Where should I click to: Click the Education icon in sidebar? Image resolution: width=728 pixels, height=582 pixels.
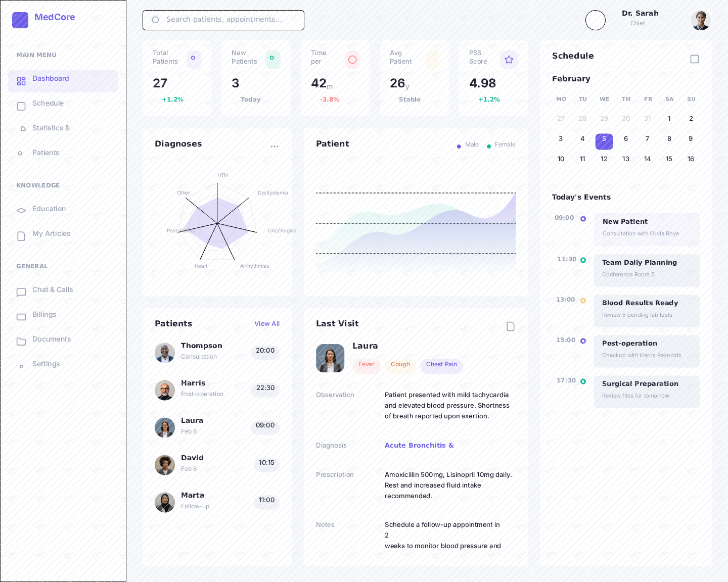pyautogui.click(x=21, y=211)
